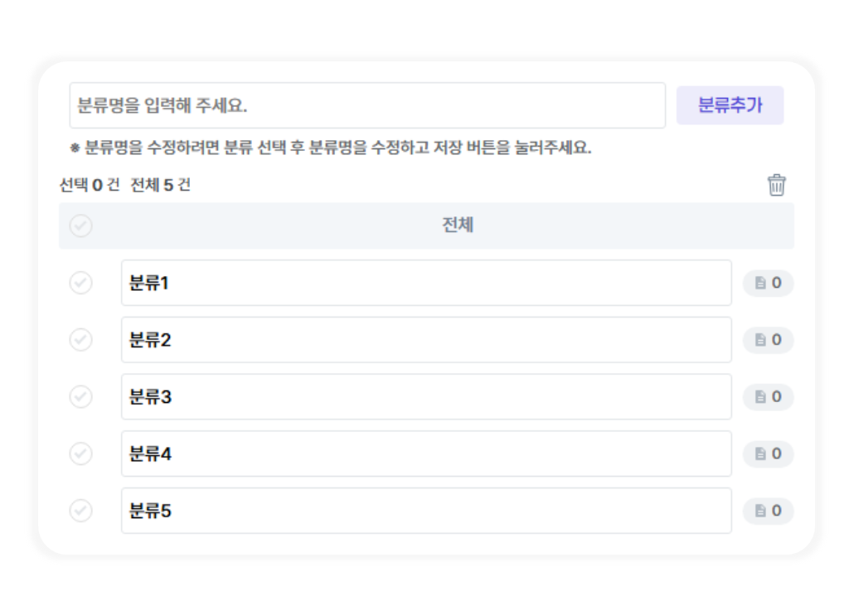This screenshot has width=854, height=616.
Task: Click the 분류2 name text field
Action: click(x=426, y=340)
